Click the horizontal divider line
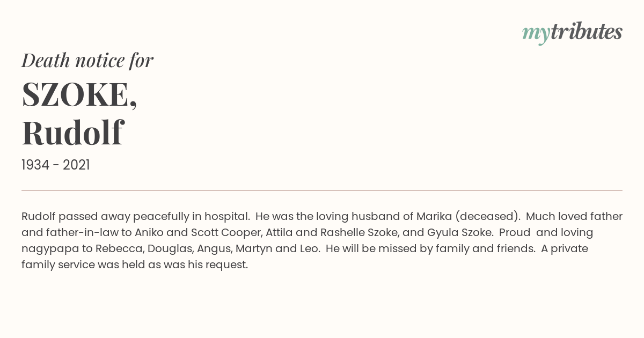 click(x=322, y=190)
